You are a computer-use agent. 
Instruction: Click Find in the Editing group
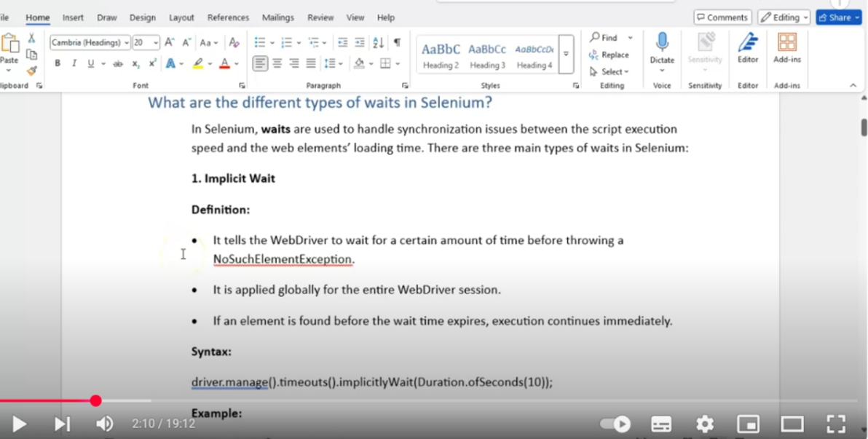pos(604,38)
